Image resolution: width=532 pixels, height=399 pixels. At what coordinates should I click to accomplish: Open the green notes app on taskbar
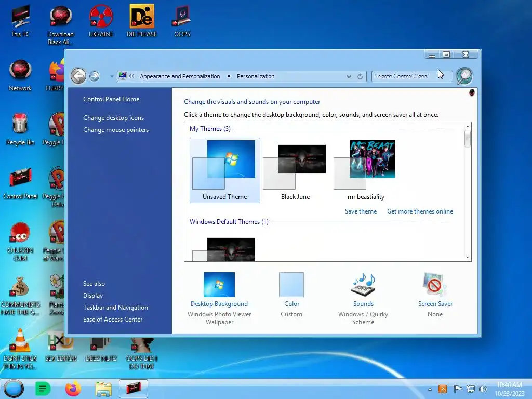click(43, 389)
